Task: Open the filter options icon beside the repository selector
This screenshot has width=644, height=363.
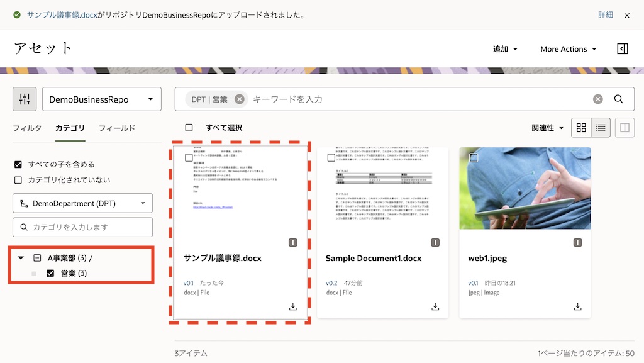Action: pos(25,99)
